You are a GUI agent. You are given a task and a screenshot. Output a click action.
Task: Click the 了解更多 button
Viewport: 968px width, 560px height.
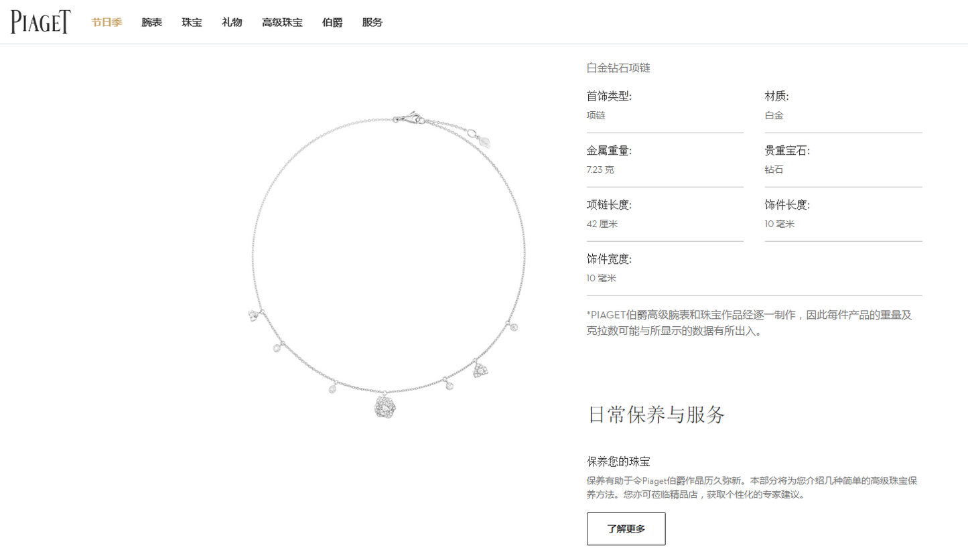click(x=626, y=529)
